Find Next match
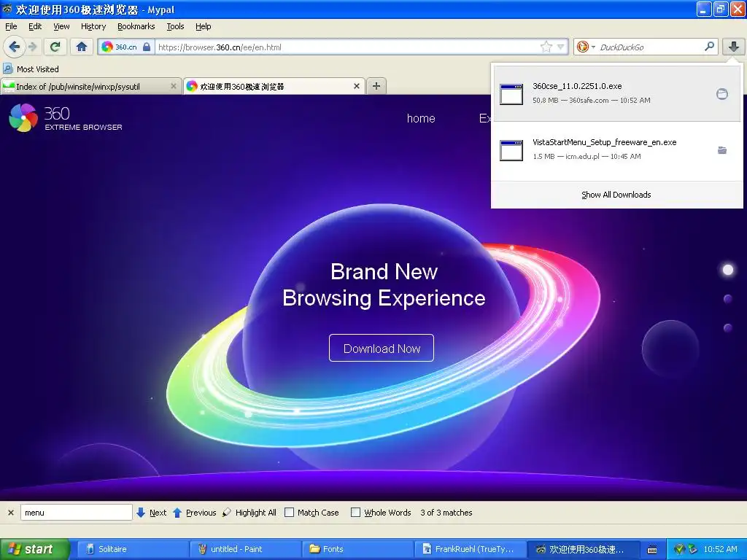Viewport: 747px width, 560px height. coord(151,513)
